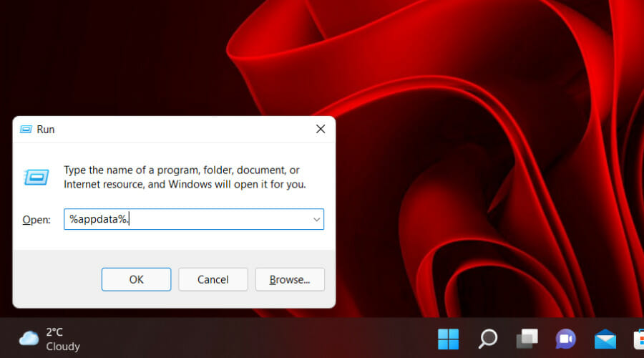This screenshot has width=644, height=358.
Task: Click the large Run program icon
Action: click(36, 177)
